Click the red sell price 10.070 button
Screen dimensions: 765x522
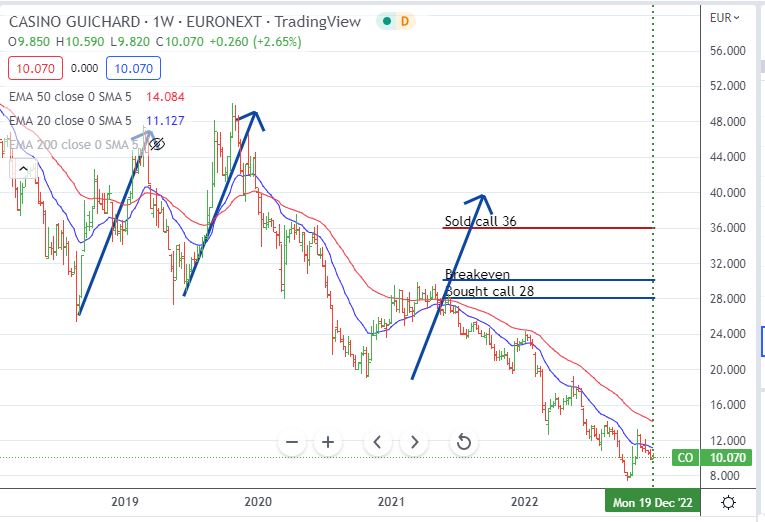(35, 68)
